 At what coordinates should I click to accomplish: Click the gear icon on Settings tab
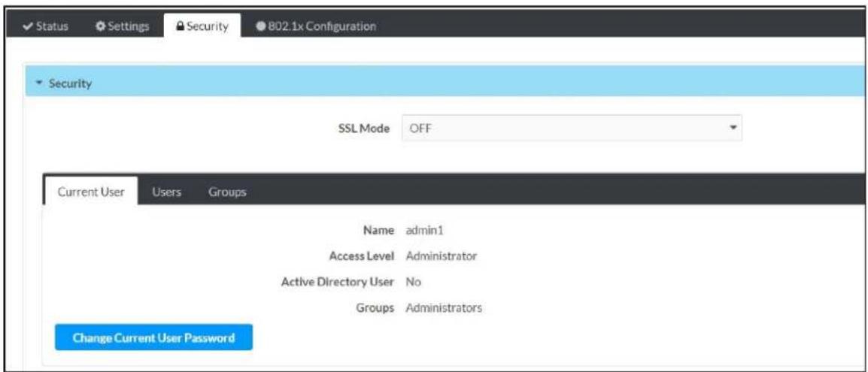(x=101, y=26)
